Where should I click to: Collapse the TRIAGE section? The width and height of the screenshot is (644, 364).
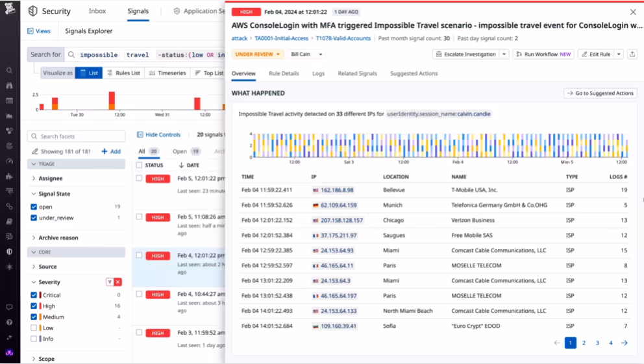pos(77,164)
